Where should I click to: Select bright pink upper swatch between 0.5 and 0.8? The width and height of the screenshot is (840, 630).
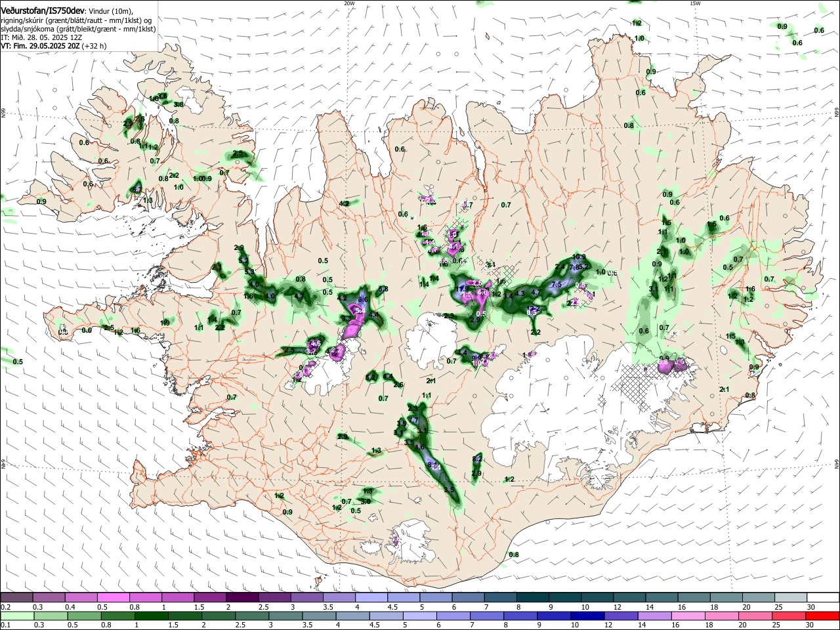pos(113,598)
